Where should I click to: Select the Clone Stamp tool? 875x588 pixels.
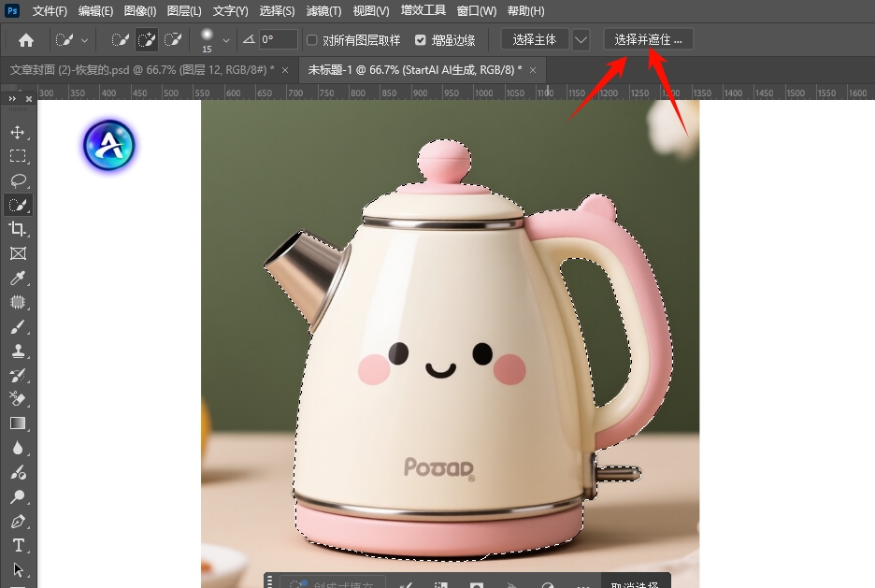tap(18, 351)
